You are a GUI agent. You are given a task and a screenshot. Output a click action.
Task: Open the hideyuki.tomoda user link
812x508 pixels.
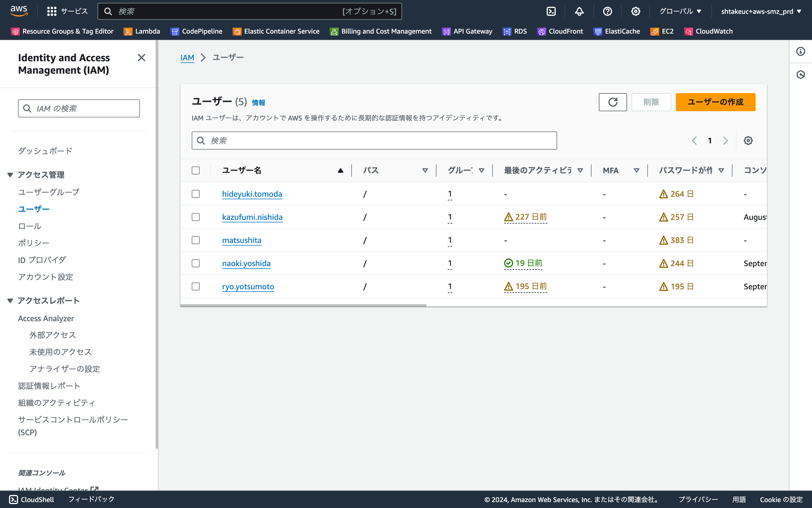click(x=252, y=194)
